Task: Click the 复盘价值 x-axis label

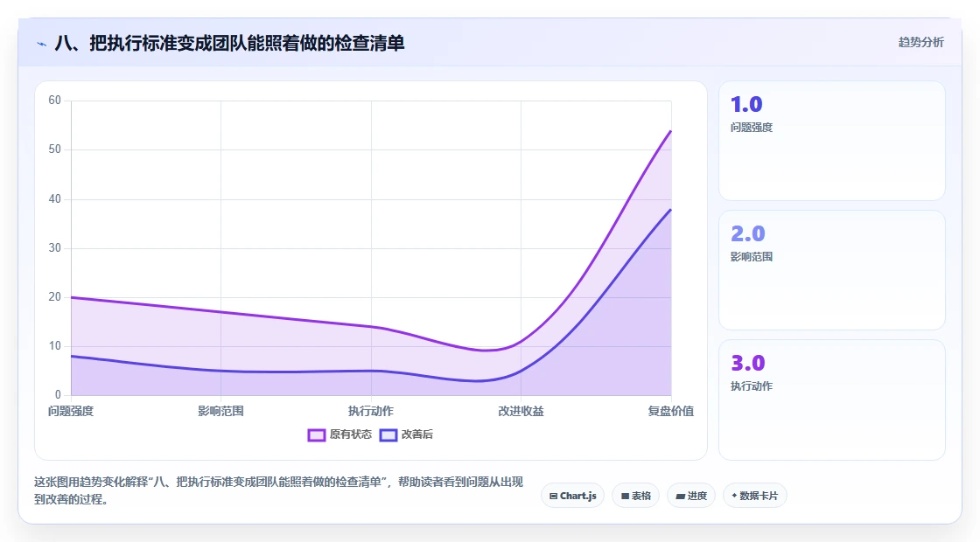Action: coord(670,411)
